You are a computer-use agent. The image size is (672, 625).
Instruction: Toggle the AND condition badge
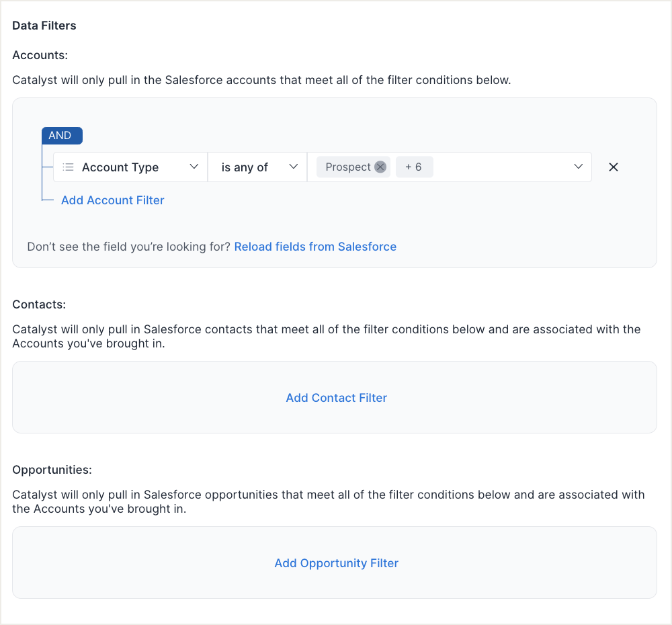point(62,136)
